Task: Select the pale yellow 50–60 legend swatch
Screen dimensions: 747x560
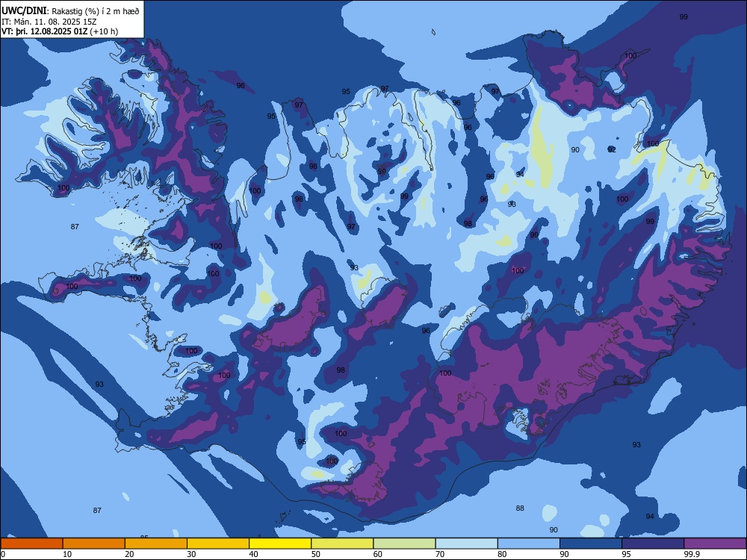Action: click(342, 544)
